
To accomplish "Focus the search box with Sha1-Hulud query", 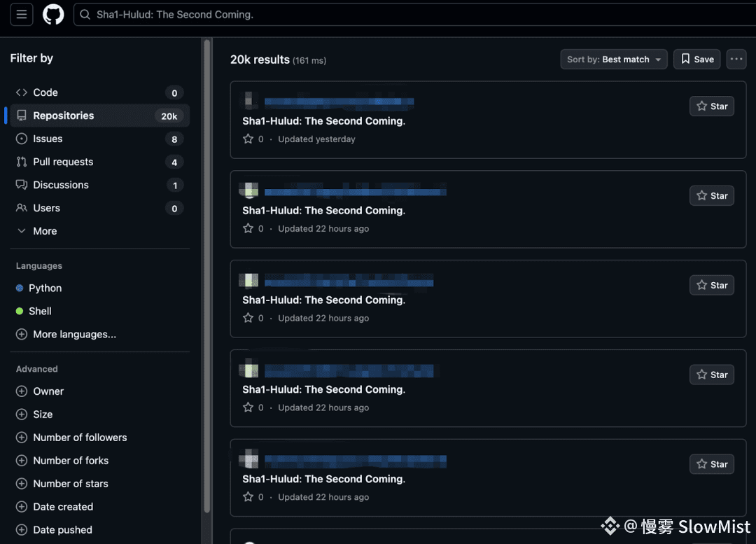I will click(x=414, y=15).
